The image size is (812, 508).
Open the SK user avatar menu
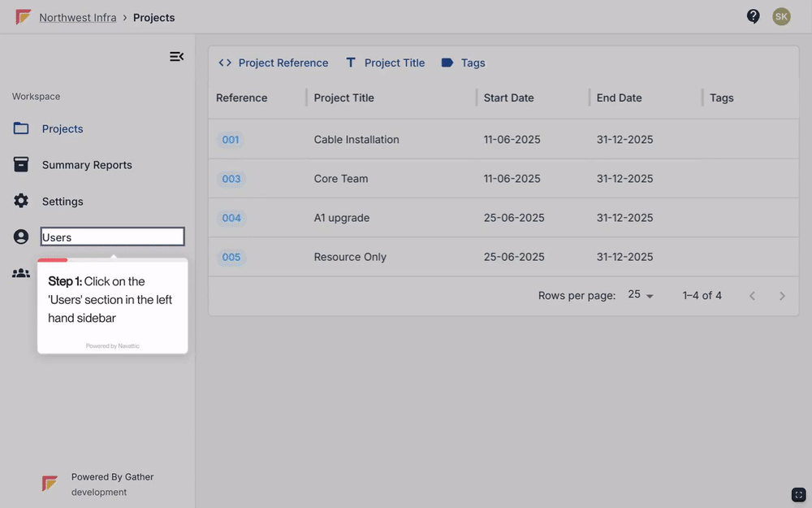[x=781, y=16]
